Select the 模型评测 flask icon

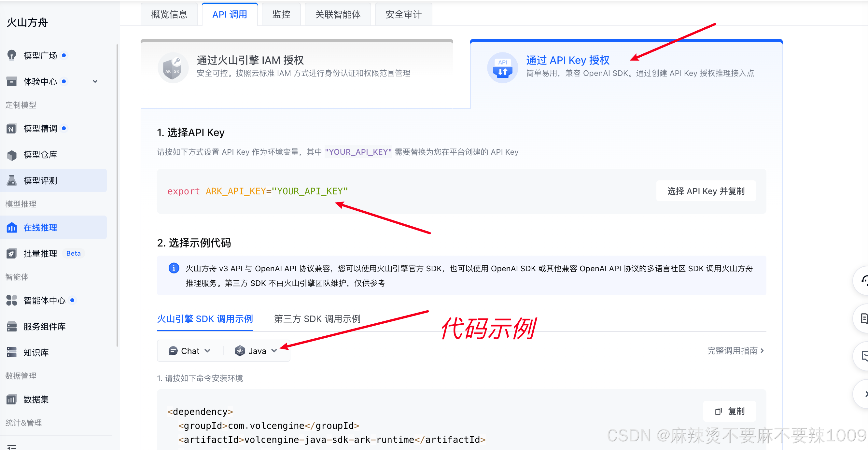coord(12,181)
